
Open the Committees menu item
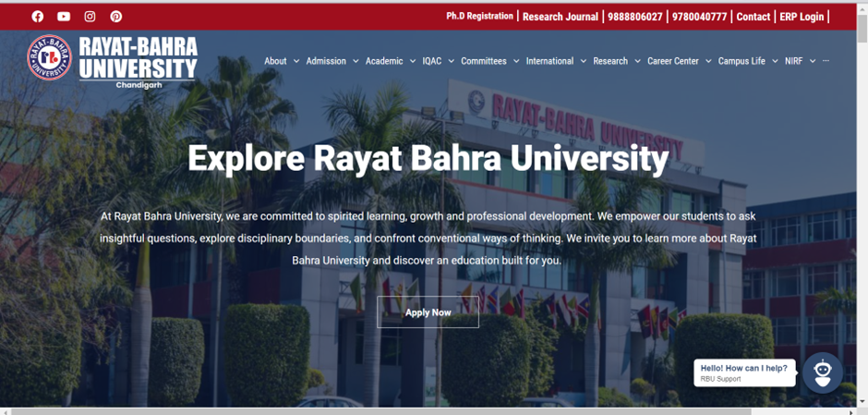[484, 61]
